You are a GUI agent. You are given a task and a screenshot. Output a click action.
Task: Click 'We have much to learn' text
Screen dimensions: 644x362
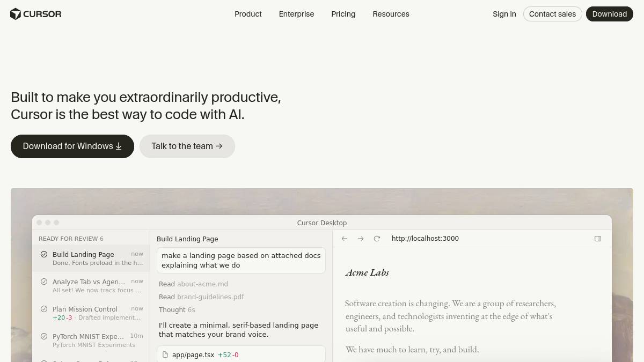pyautogui.click(x=412, y=350)
